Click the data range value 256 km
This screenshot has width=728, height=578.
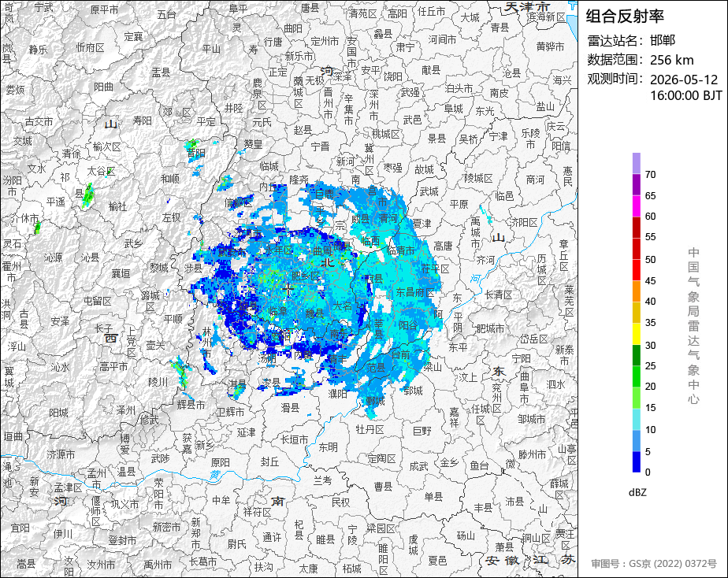tap(671, 60)
